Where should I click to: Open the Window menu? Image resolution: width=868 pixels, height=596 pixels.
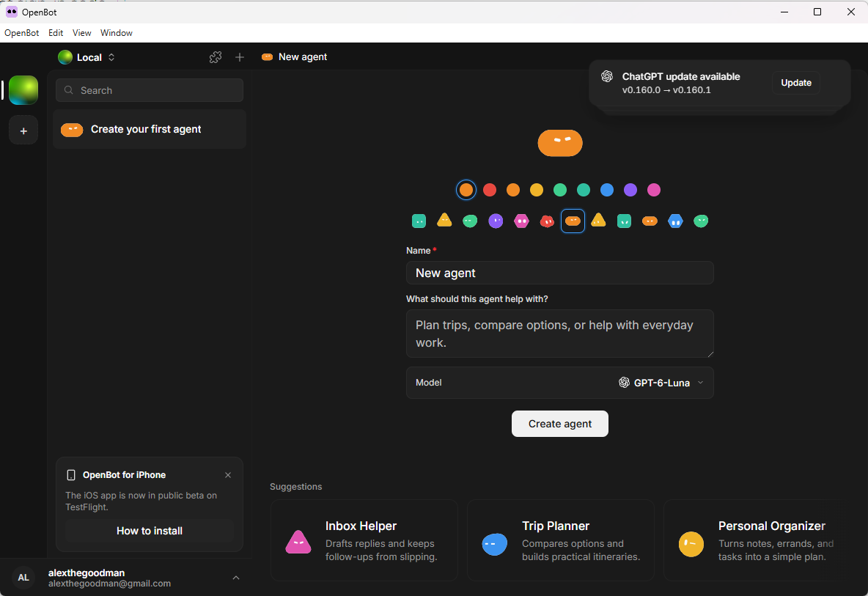click(x=117, y=33)
